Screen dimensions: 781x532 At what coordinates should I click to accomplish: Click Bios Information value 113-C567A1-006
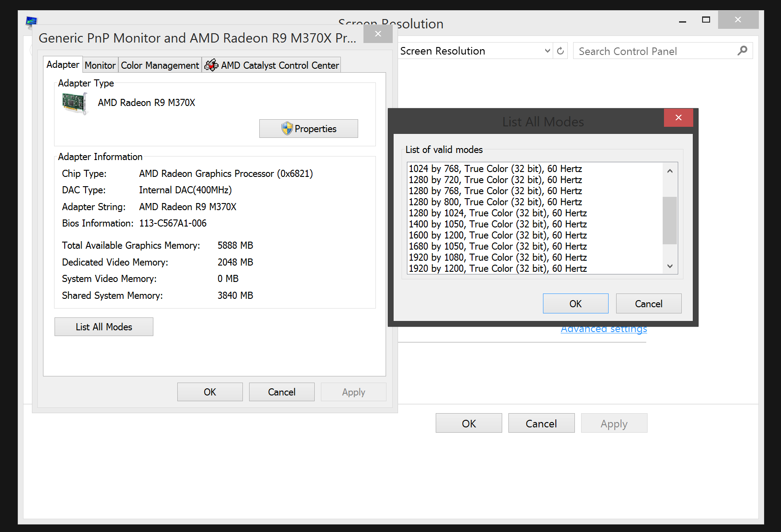point(173,223)
